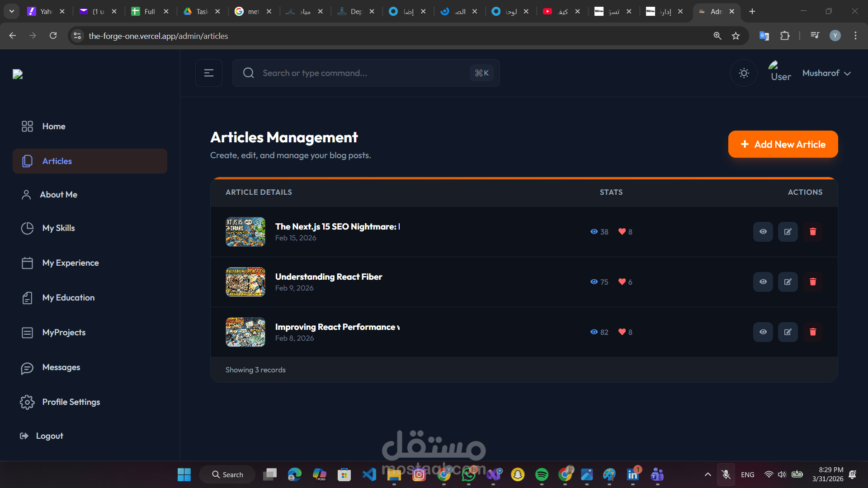This screenshot has height=488, width=868.
Task: Open the Understanding React Fiber thumbnail
Action: pos(245,282)
